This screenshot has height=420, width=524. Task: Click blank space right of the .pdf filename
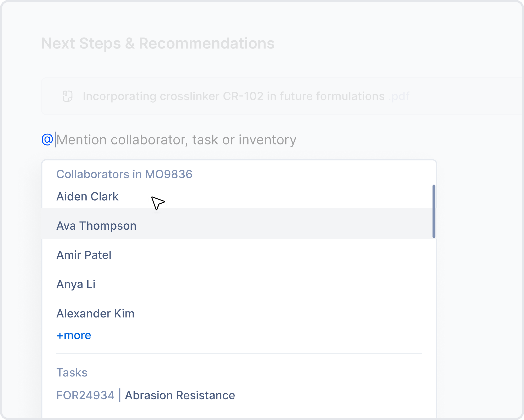(466, 96)
